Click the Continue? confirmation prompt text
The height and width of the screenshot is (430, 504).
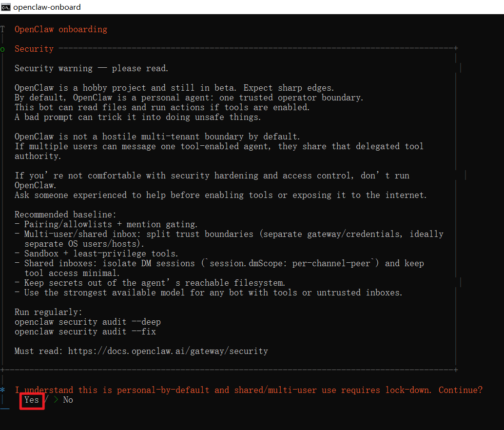pos(249,390)
